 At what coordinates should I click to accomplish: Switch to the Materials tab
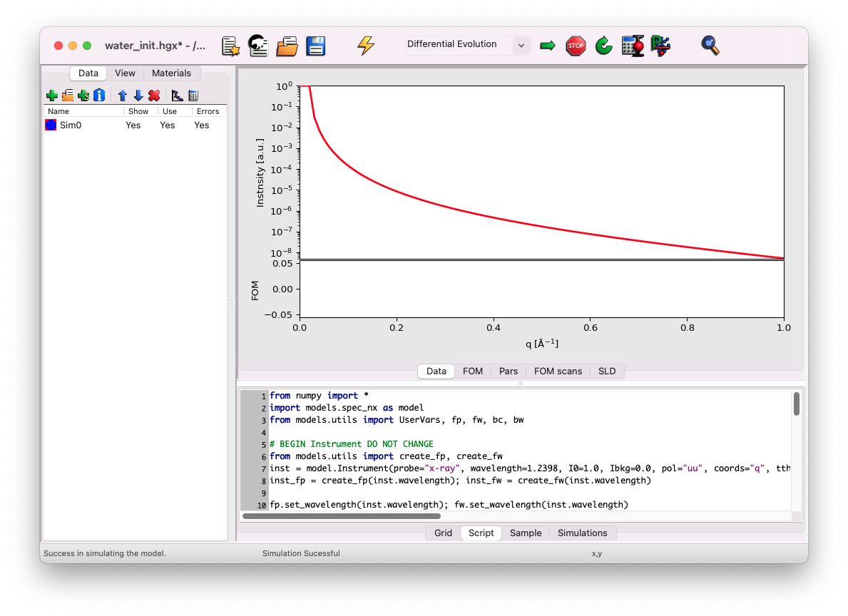[x=171, y=73]
